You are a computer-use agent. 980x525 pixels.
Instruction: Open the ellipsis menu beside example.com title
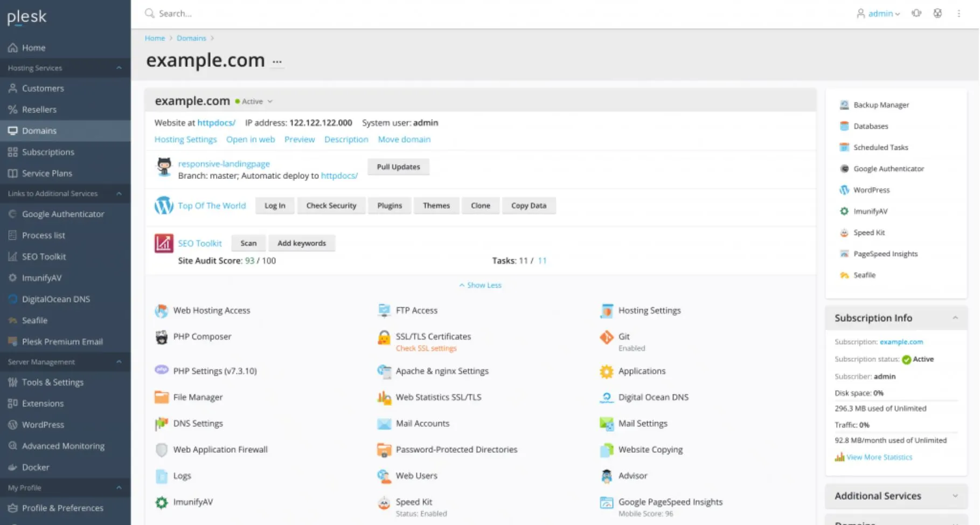(x=277, y=61)
